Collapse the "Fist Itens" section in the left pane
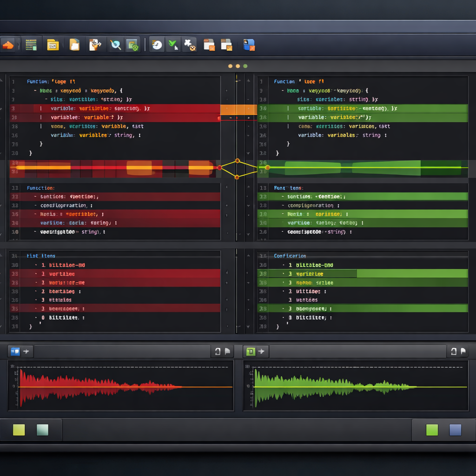The width and height of the screenshot is (476, 476). (x=41, y=256)
